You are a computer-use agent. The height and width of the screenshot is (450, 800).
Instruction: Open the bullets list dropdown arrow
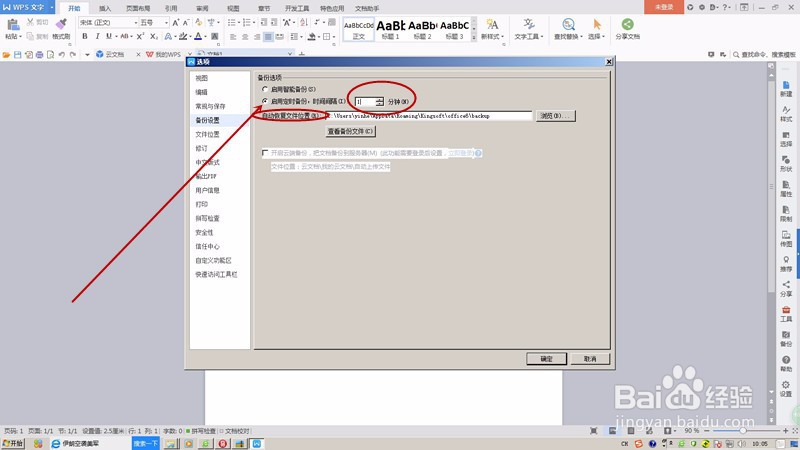pyautogui.click(x=238, y=22)
